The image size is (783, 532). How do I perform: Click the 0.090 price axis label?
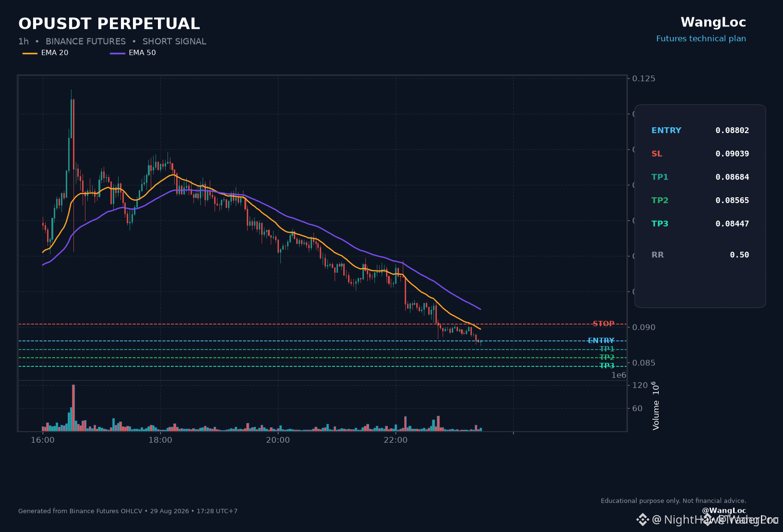click(644, 327)
